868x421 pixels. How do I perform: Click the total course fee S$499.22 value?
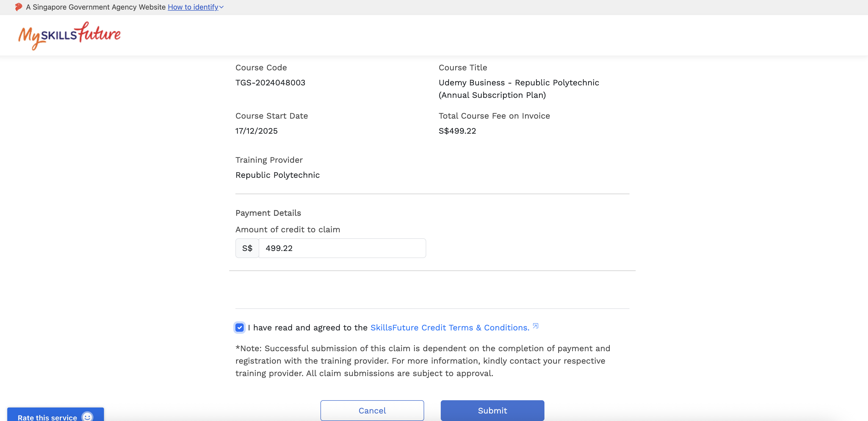[457, 131]
